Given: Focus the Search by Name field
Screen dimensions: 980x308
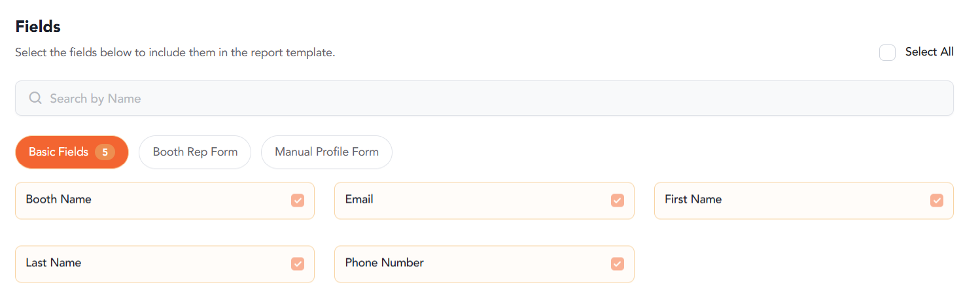Looking at the screenshot, I should (484, 99).
